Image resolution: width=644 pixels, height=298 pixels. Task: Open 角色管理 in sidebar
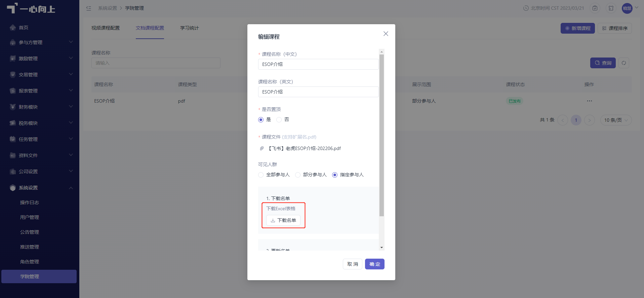click(30, 262)
